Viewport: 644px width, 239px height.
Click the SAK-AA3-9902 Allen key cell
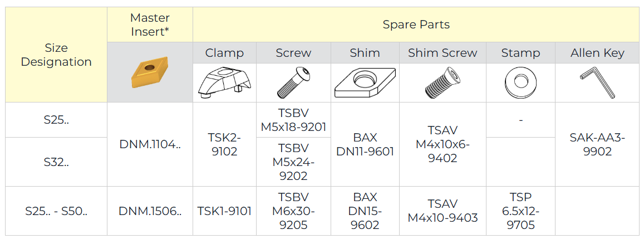click(x=598, y=144)
